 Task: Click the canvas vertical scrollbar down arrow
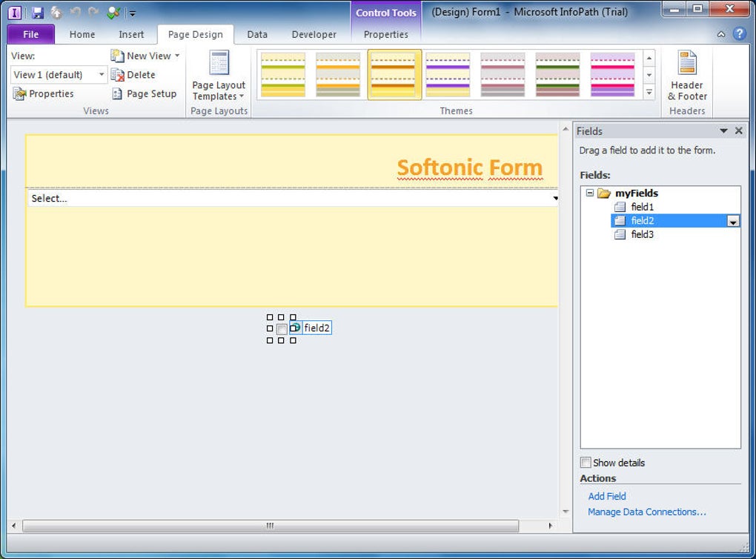(x=565, y=512)
